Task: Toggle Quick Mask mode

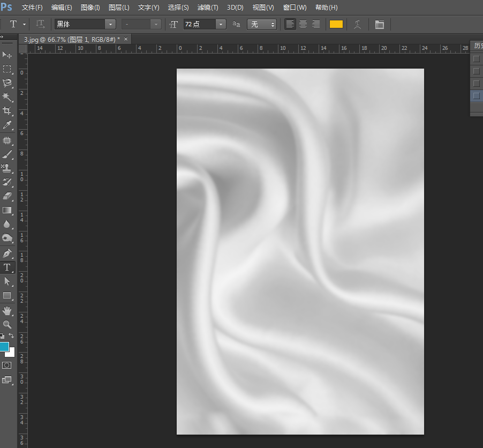Action: pos(7,365)
